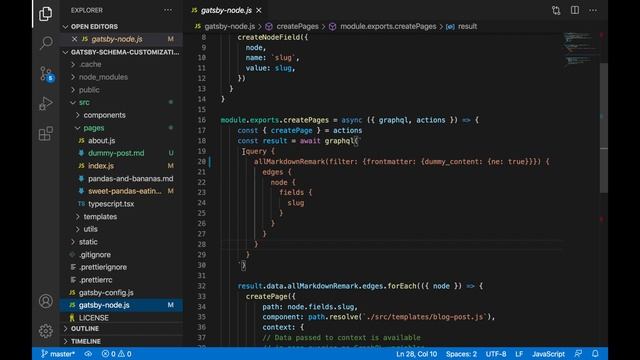Close the gatsby-node.js editor tab

tap(259, 11)
